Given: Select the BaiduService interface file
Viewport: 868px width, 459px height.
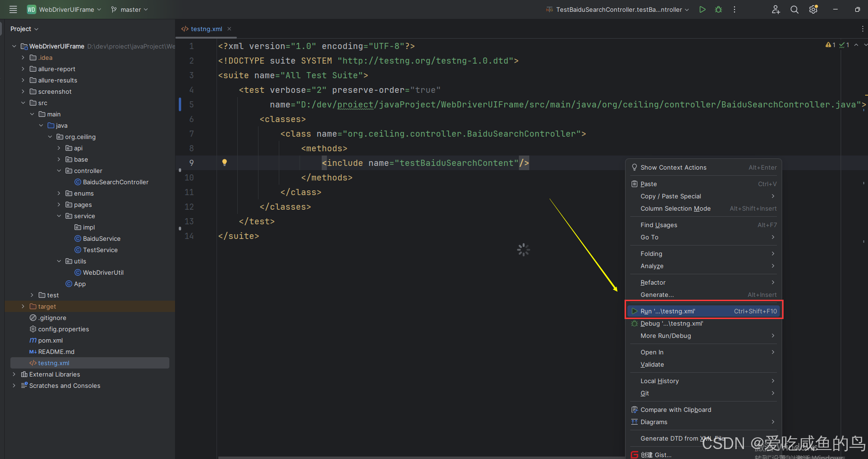Looking at the screenshot, I should tap(97, 238).
